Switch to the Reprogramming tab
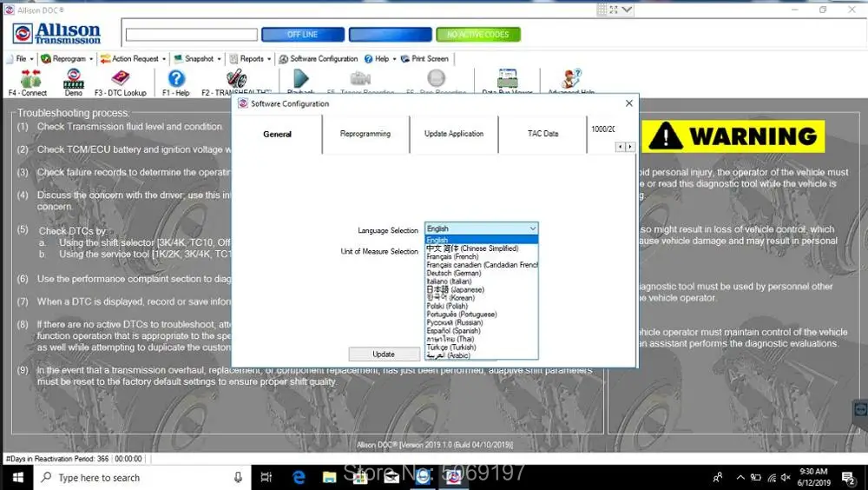 point(365,134)
